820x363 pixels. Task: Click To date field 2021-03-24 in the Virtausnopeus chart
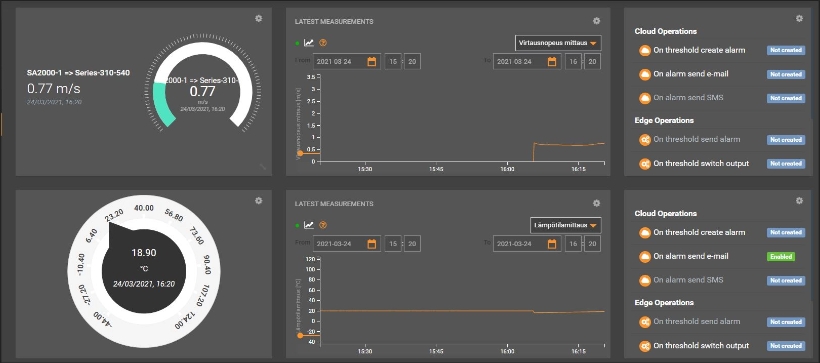(x=526, y=62)
